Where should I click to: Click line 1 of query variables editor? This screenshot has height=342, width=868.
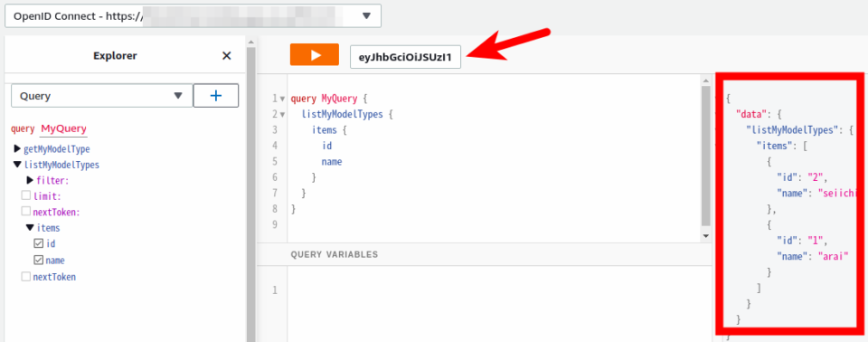click(498, 290)
